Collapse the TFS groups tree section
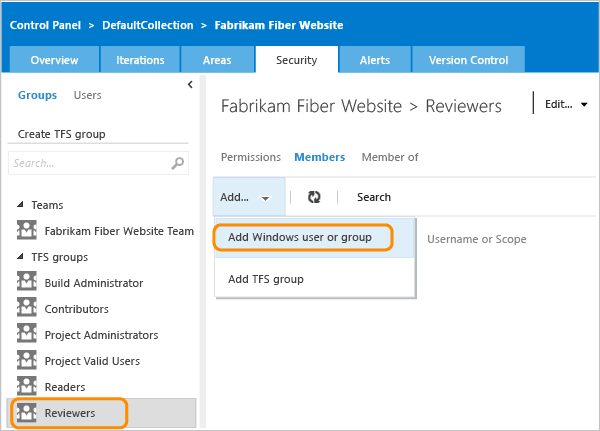600x431 pixels. point(20,257)
